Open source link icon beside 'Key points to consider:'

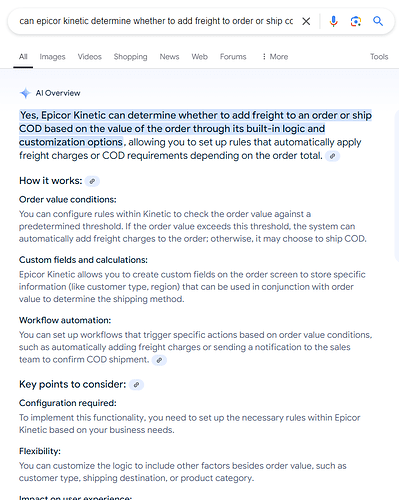[x=136, y=385]
